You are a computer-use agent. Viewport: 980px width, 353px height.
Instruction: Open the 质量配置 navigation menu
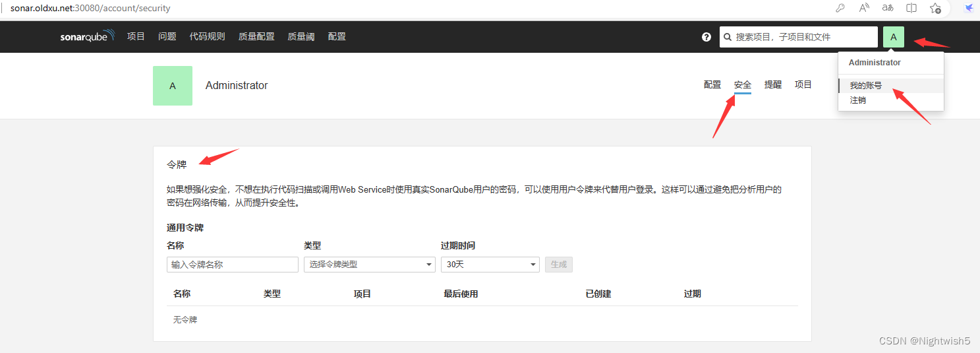coord(256,36)
